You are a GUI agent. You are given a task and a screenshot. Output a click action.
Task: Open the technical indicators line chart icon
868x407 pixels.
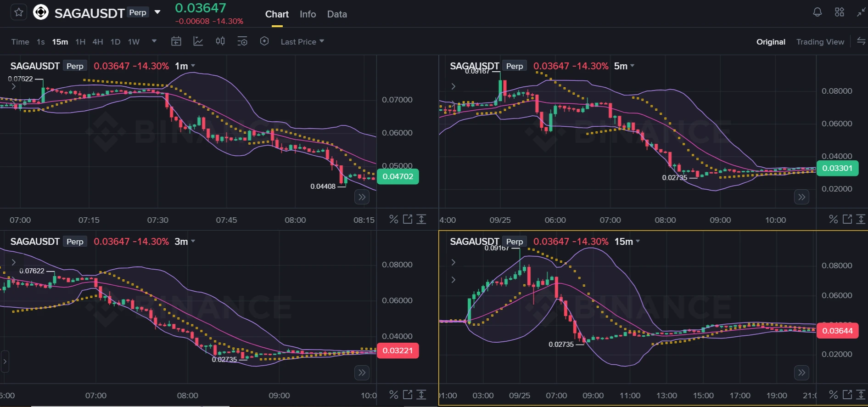pos(198,41)
